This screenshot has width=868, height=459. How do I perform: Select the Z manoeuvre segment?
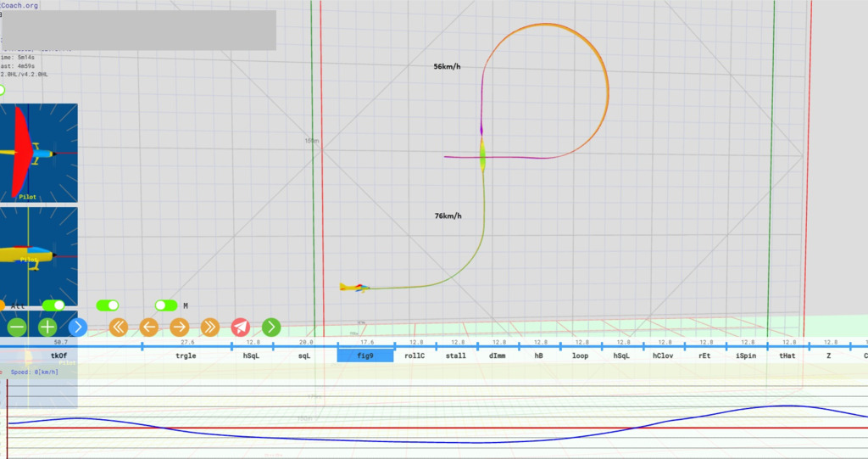(x=829, y=355)
